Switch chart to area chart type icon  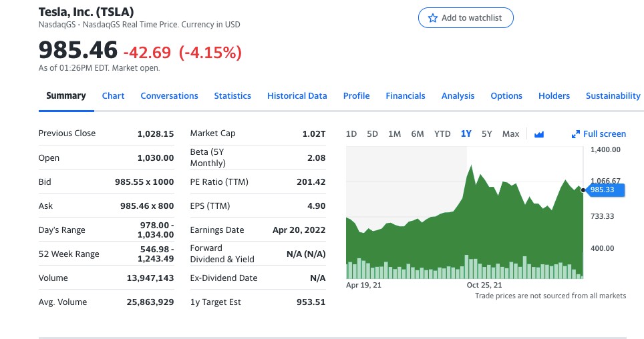pyautogui.click(x=539, y=134)
